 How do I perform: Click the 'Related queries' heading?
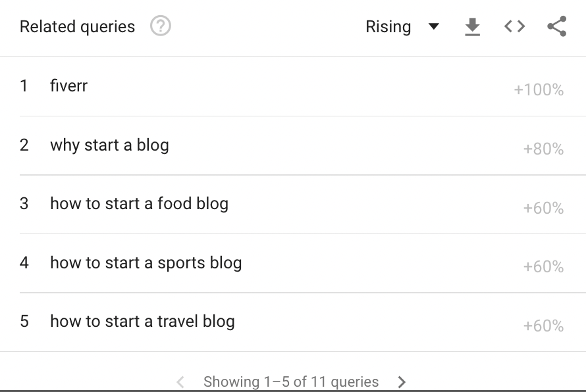(x=77, y=27)
